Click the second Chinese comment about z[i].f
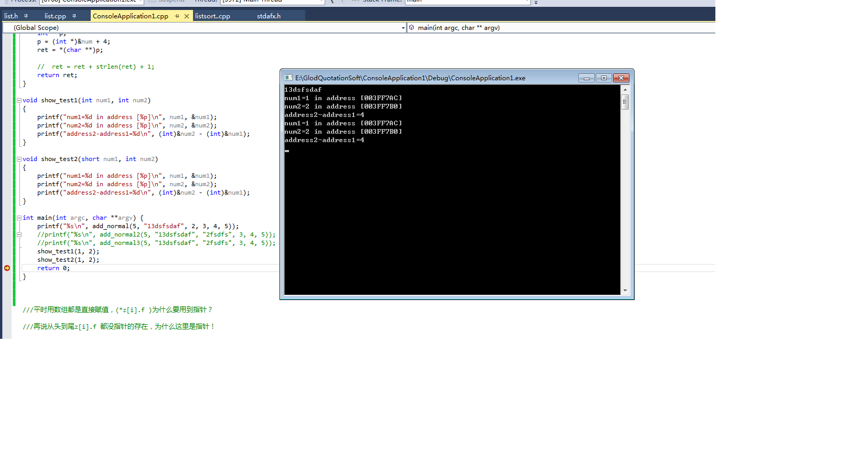This screenshot has height=449, width=868. click(x=119, y=327)
